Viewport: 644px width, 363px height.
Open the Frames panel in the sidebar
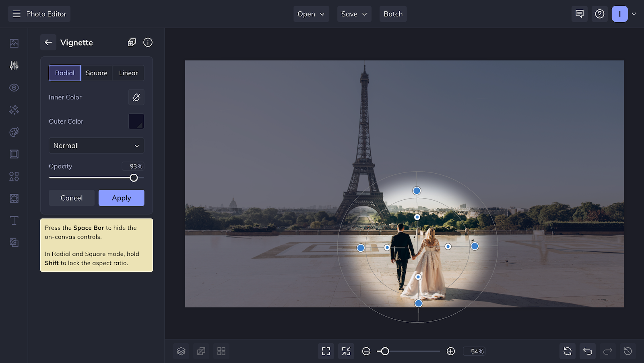click(14, 154)
